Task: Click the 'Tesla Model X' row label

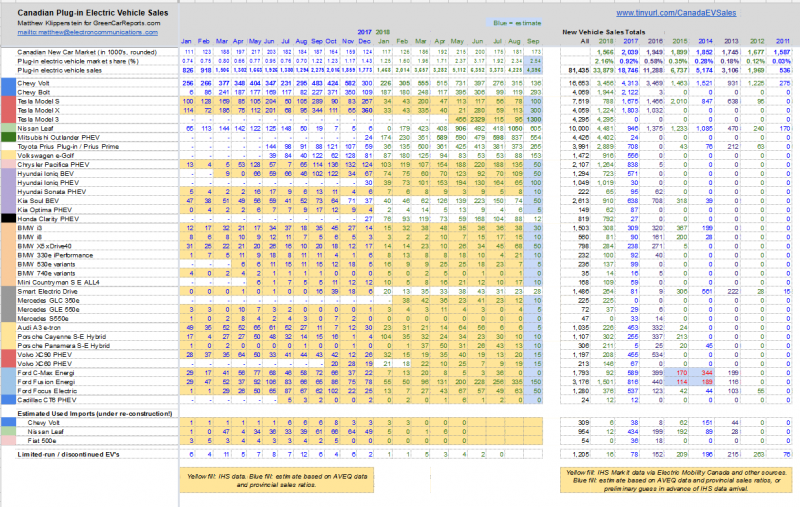Action: click(x=38, y=111)
